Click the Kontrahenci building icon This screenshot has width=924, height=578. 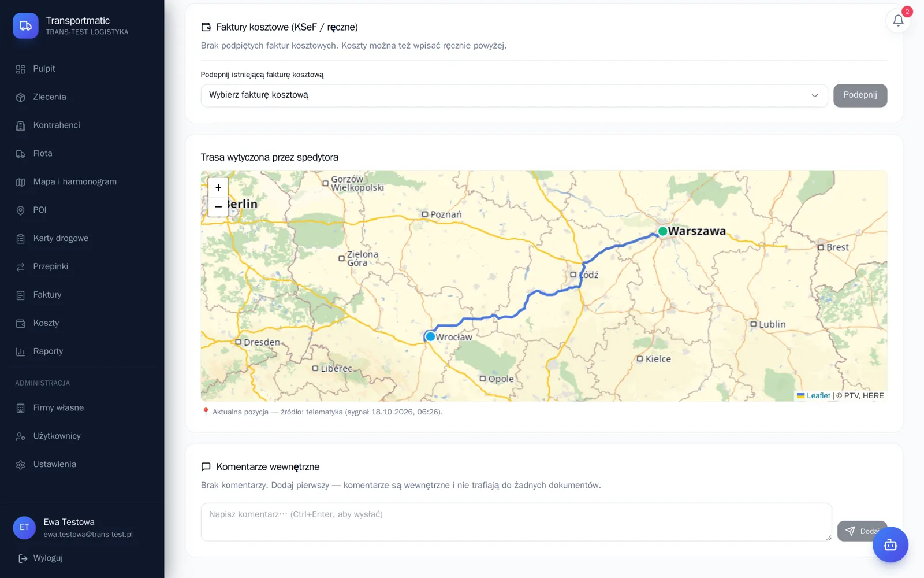21,126
